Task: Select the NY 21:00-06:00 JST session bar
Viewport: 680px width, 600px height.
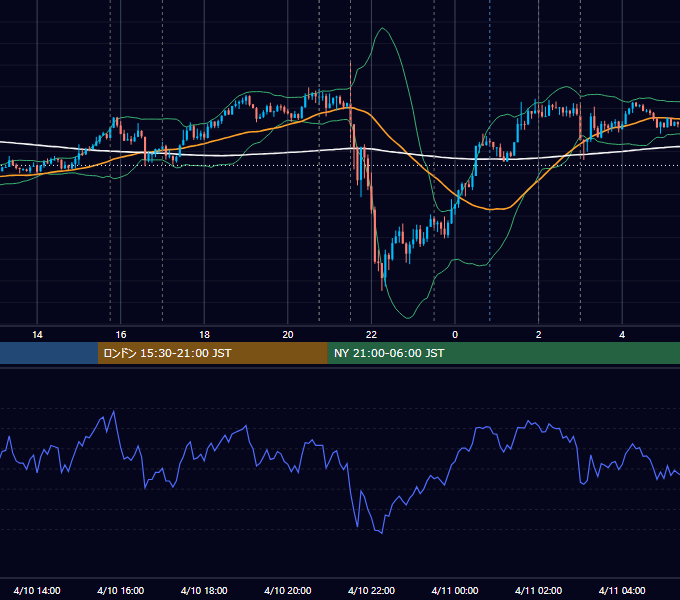Action: (x=503, y=353)
